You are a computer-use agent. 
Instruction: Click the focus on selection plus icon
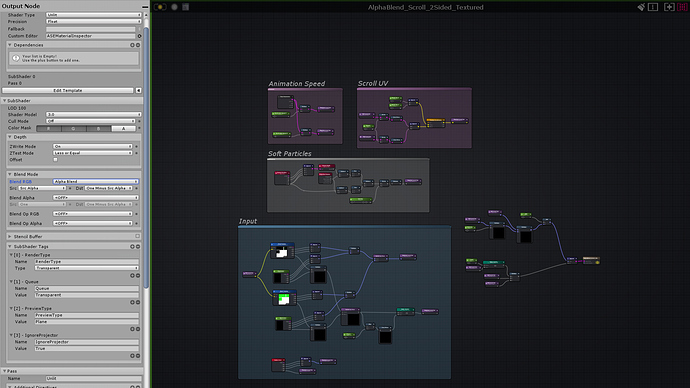[x=669, y=7]
